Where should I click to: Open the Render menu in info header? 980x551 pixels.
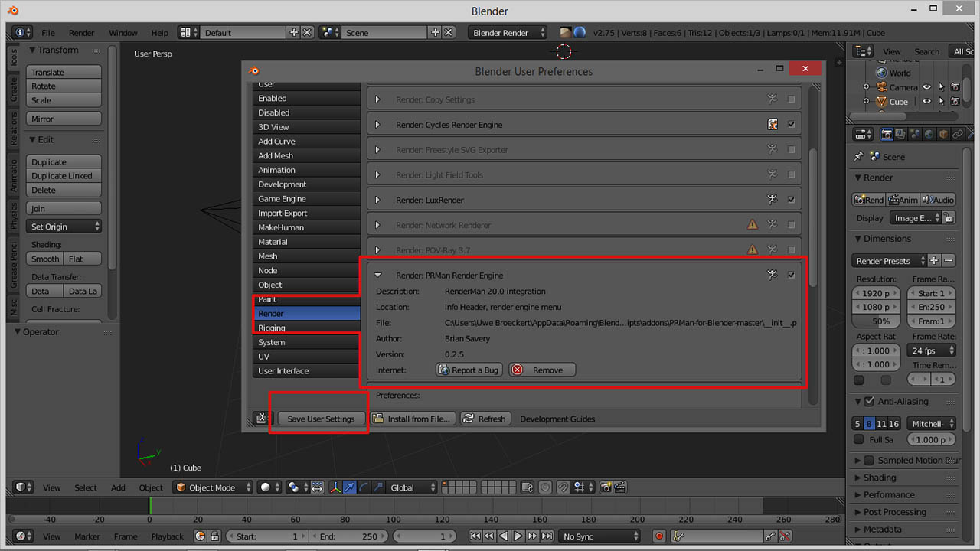pos(82,33)
